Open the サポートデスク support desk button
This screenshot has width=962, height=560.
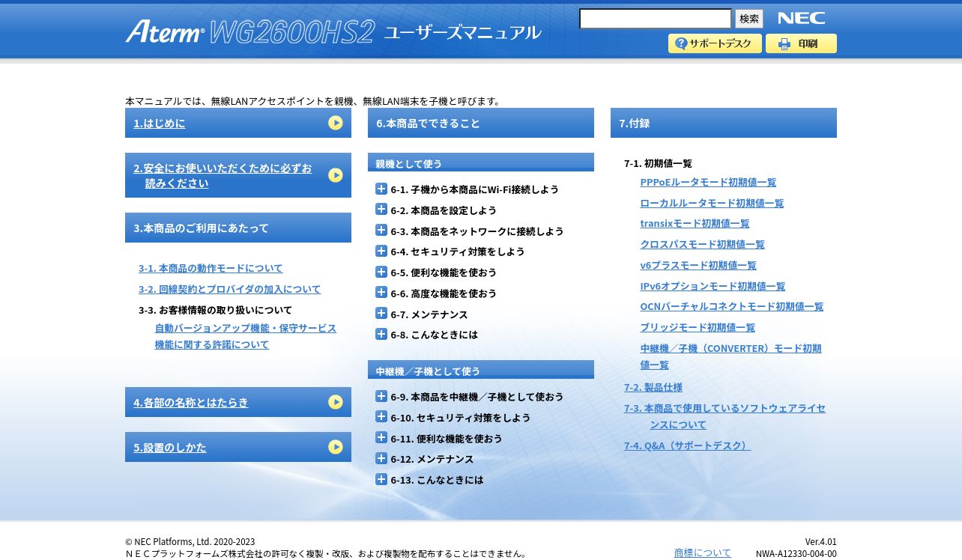[x=715, y=43]
